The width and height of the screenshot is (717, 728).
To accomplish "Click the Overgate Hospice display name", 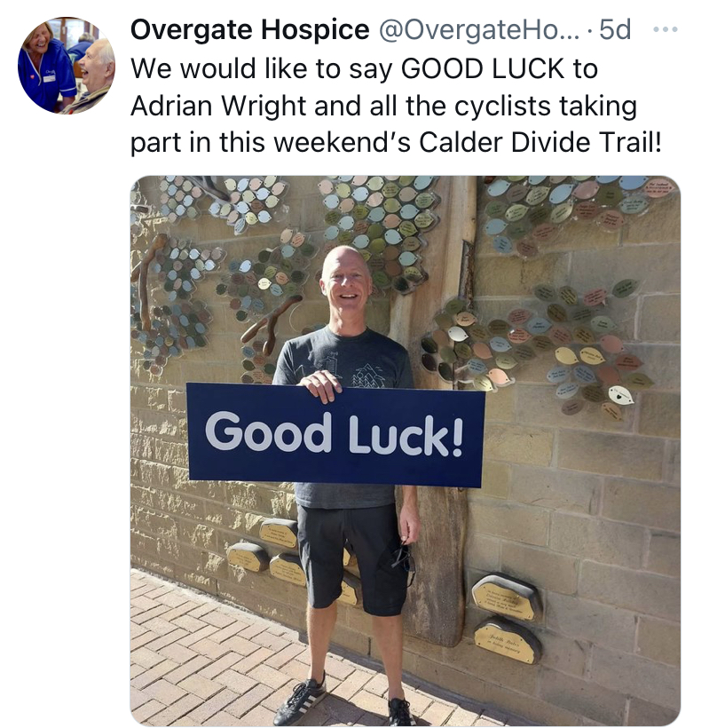I will click(249, 29).
